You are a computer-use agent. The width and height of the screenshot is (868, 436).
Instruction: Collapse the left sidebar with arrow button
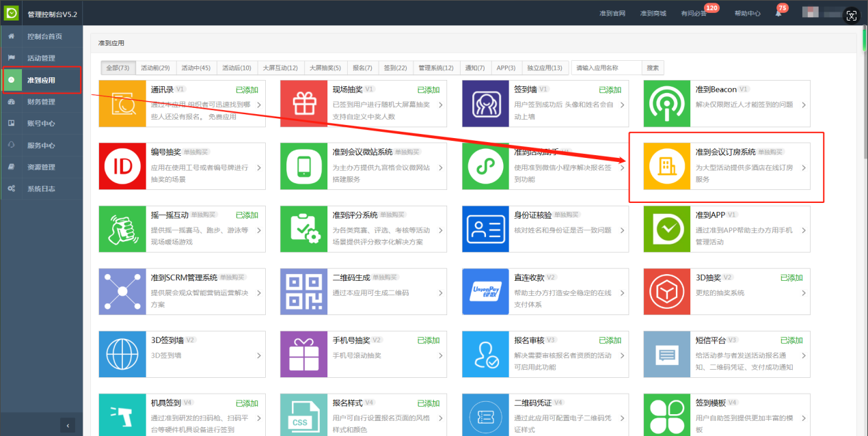click(67, 426)
